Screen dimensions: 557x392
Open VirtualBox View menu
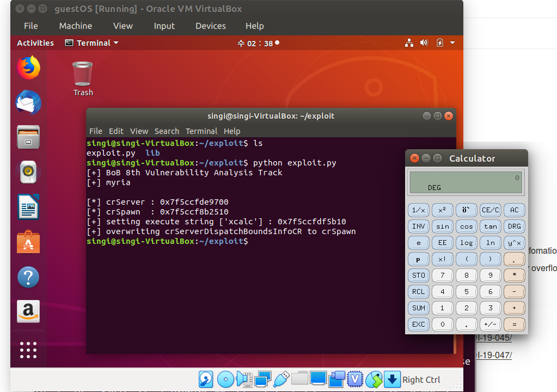pyautogui.click(x=123, y=26)
